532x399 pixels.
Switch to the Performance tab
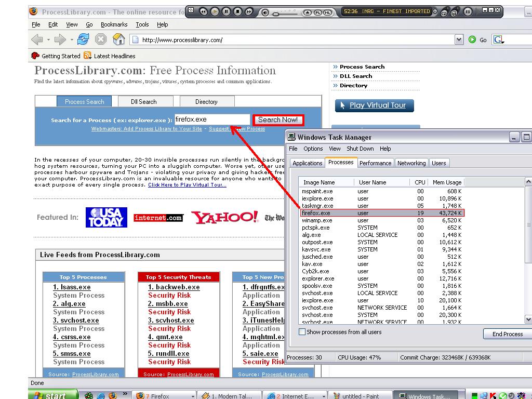(x=375, y=163)
